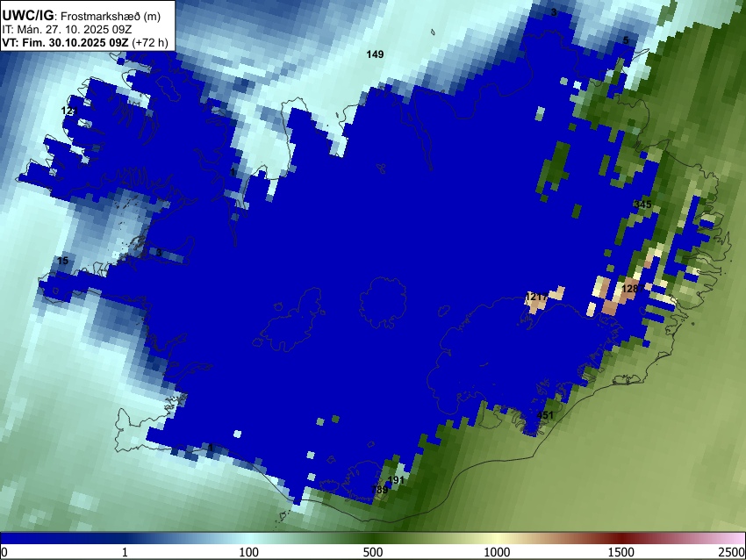Viewport: 746px width, 560px height.
Task: Click the map value 1217 on the glacier
Action: [x=536, y=297]
